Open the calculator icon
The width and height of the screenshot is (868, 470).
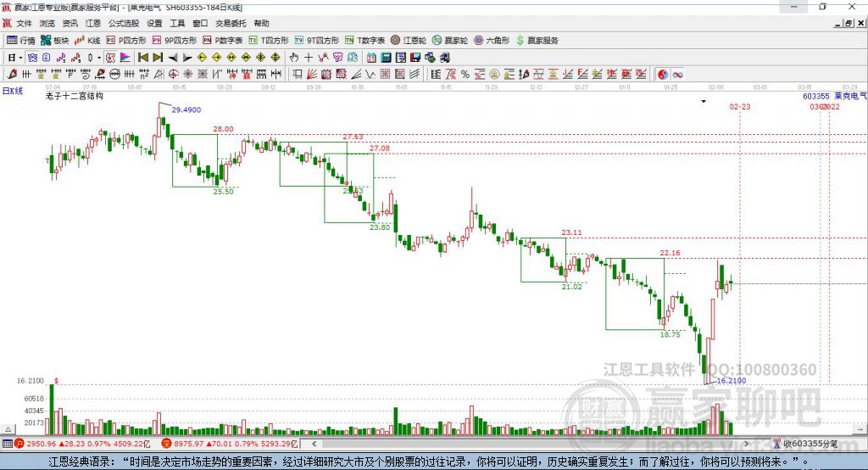tap(386, 58)
